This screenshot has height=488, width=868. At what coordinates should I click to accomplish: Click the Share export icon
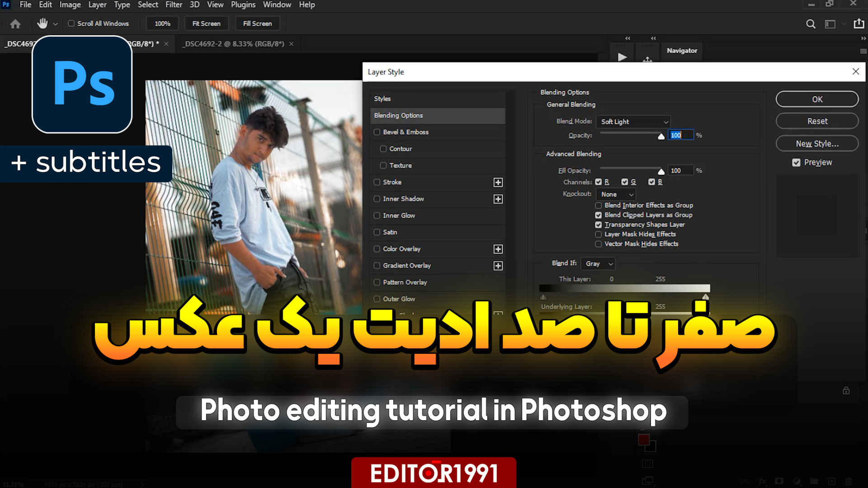coord(859,23)
